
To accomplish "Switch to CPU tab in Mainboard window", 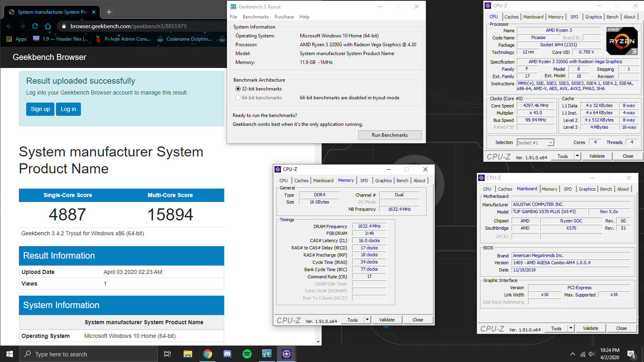I will pyautogui.click(x=487, y=189).
